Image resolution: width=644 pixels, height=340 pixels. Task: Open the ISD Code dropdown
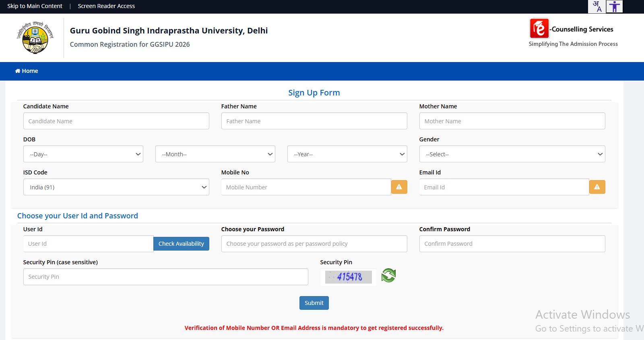coord(116,187)
